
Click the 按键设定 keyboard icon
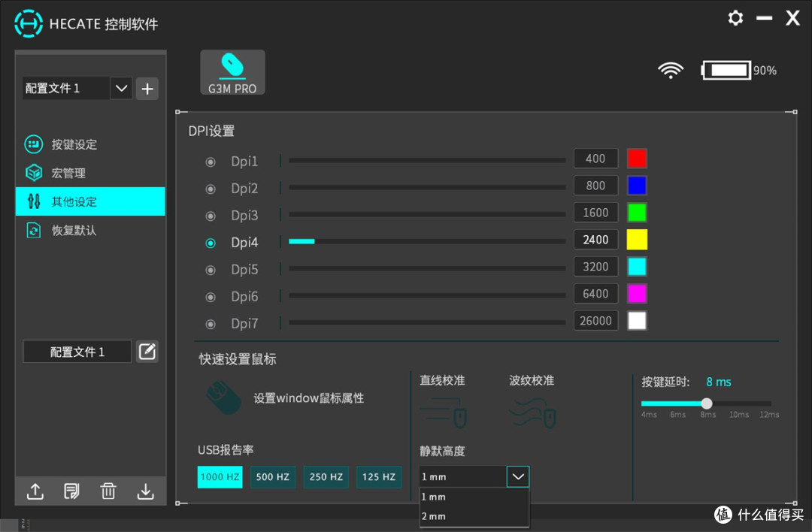click(x=34, y=144)
